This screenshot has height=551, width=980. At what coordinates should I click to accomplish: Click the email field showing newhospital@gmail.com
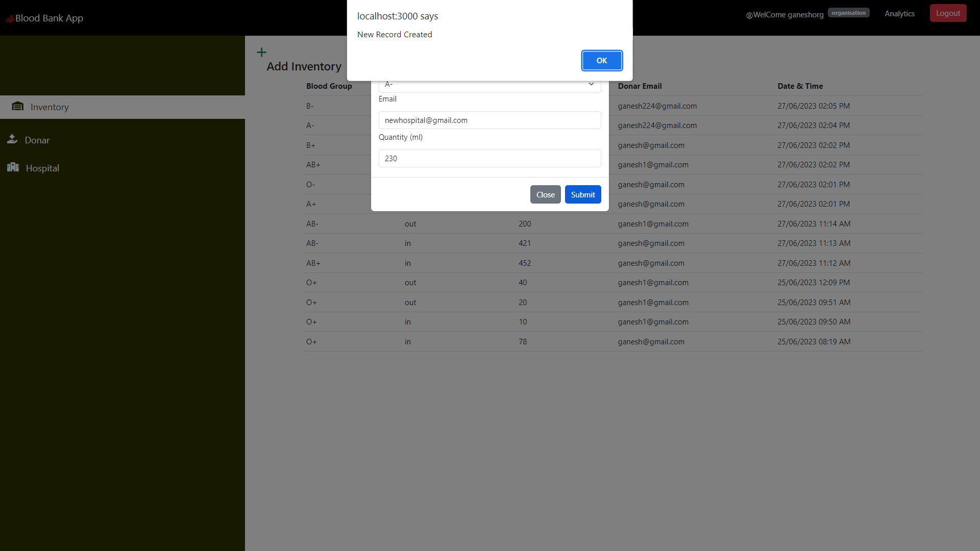tap(489, 120)
